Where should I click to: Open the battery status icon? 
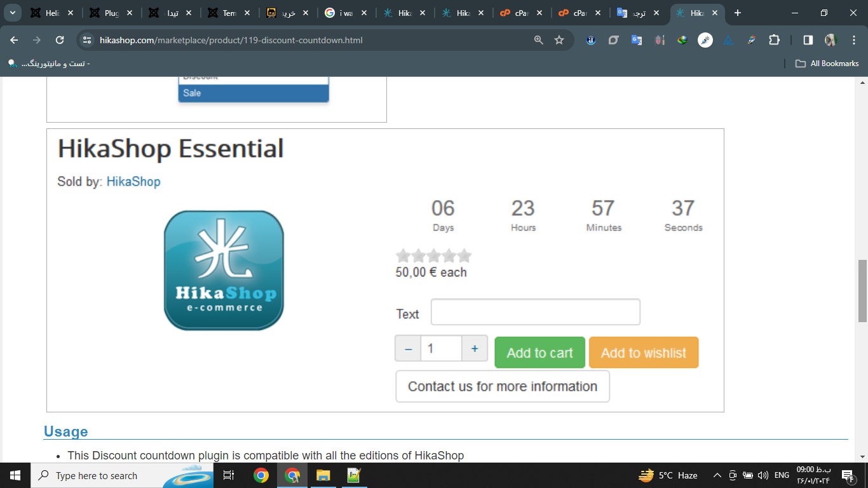(748, 475)
